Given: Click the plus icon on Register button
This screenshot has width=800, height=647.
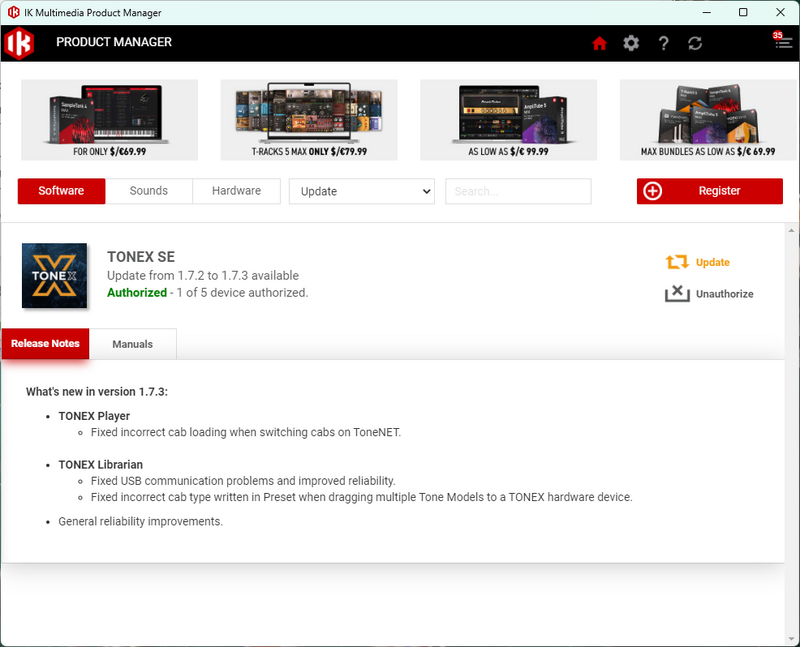Looking at the screenshot, I should point(653,191).
